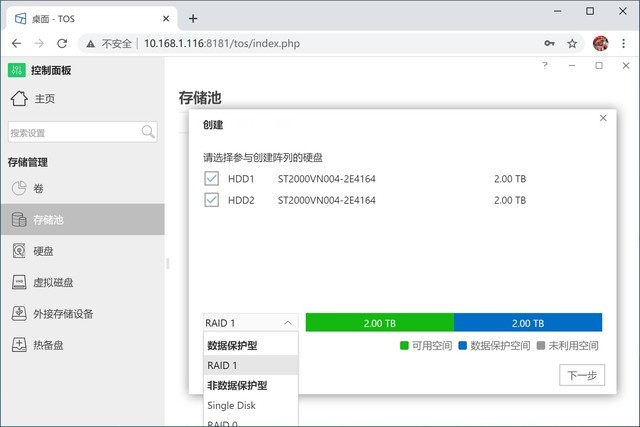Click the control panel help question mark
Viewport: 640px width, 427px height.
click(544, 65)
